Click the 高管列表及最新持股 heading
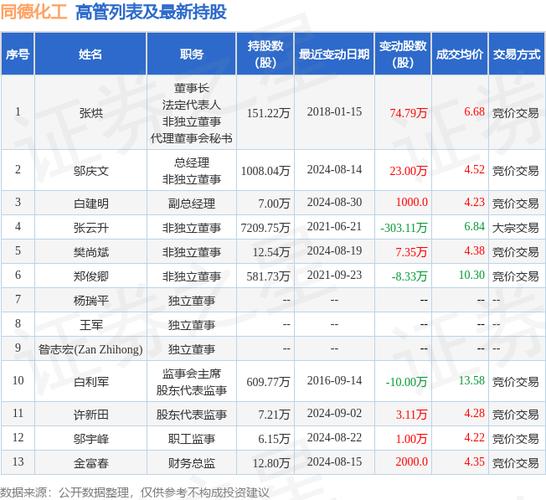This screenshot has height=500, width=546. click(x=151, y=12)
